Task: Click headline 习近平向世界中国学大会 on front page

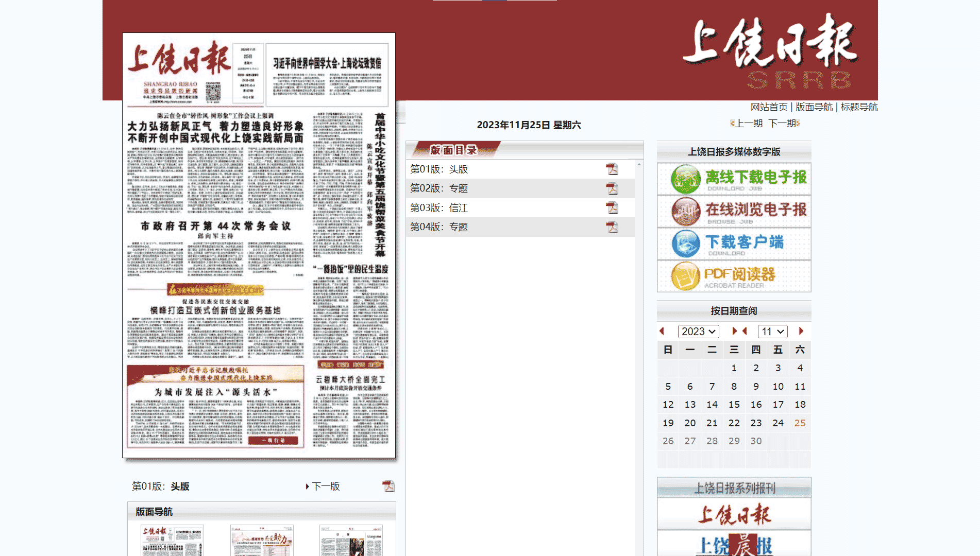Action: (327, 63)
